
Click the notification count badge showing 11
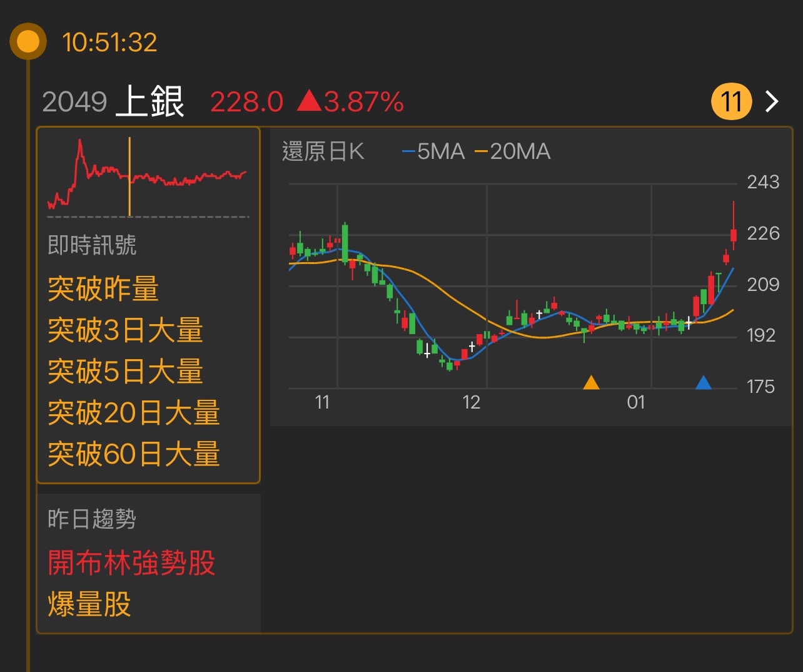(x=731, y=101)
